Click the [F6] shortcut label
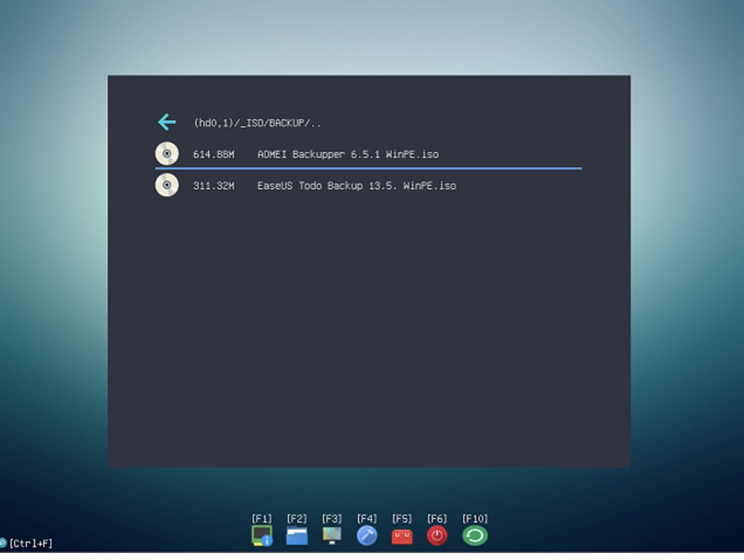Viewport: 744px width, 560px height. click(437, 519)
